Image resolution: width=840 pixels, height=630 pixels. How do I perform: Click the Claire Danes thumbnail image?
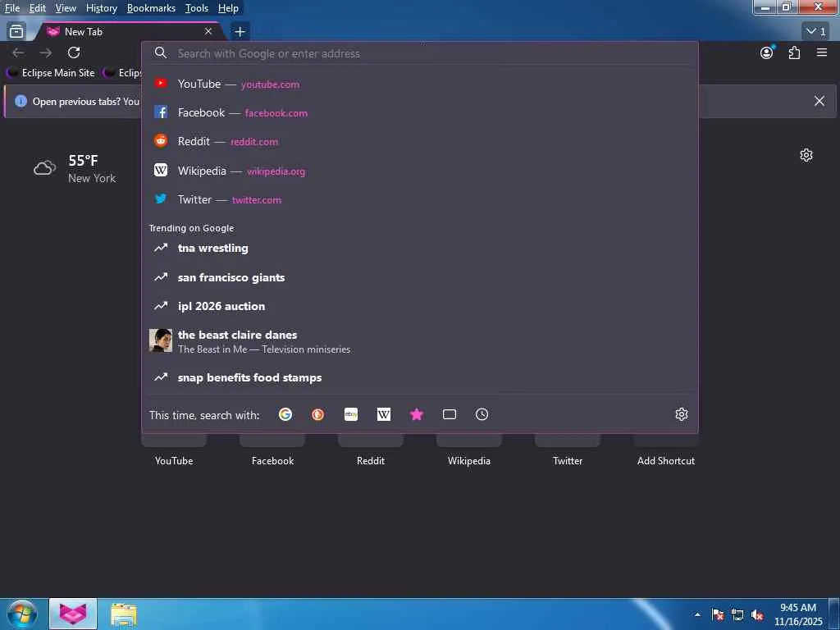161,340
